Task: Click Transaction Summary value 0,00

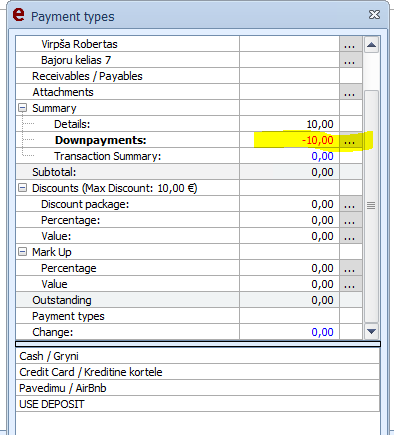Action: click(322, 156)
